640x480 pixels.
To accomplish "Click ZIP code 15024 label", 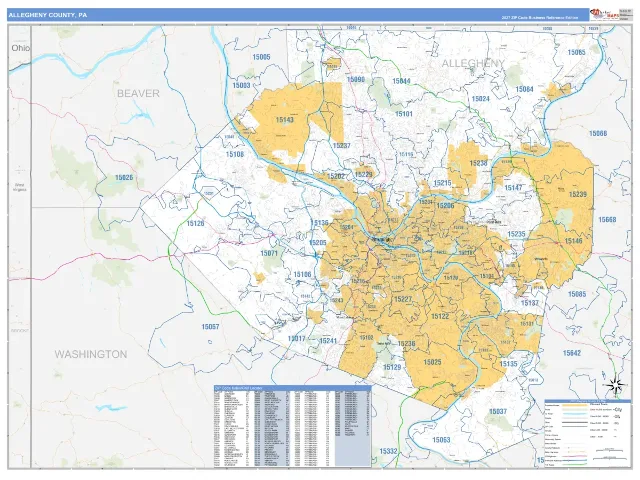I will point(480,99).
